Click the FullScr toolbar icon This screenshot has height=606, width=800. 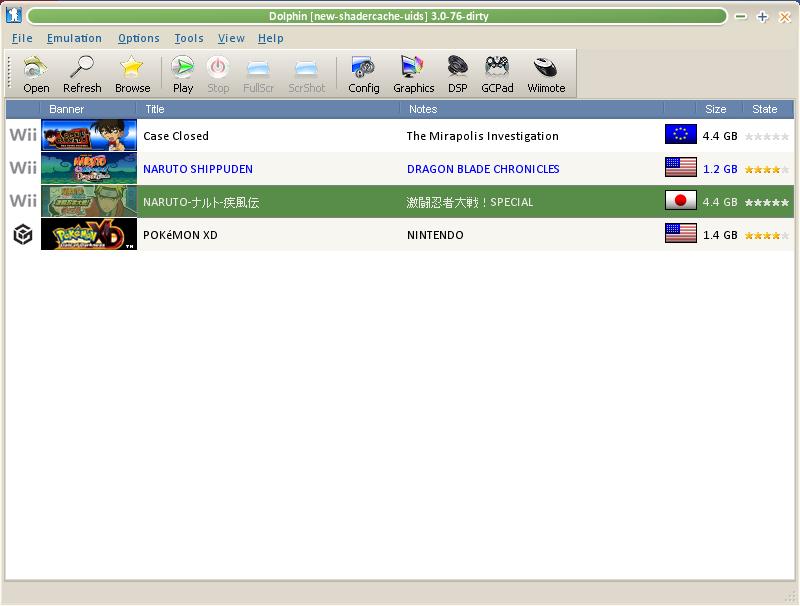(258, 67)
